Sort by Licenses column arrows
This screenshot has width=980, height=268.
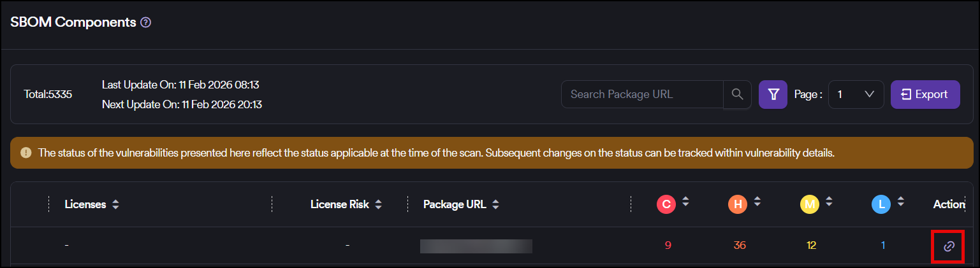[115, 205]
